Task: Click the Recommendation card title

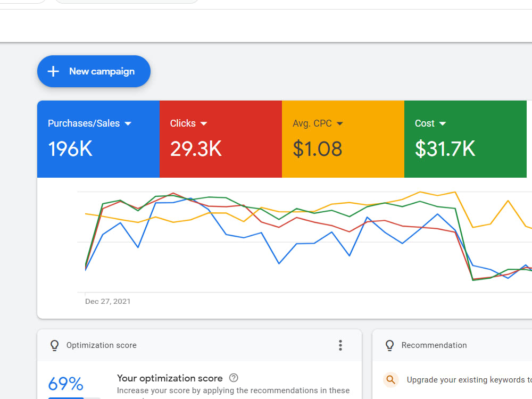Action: pos(434,345)
